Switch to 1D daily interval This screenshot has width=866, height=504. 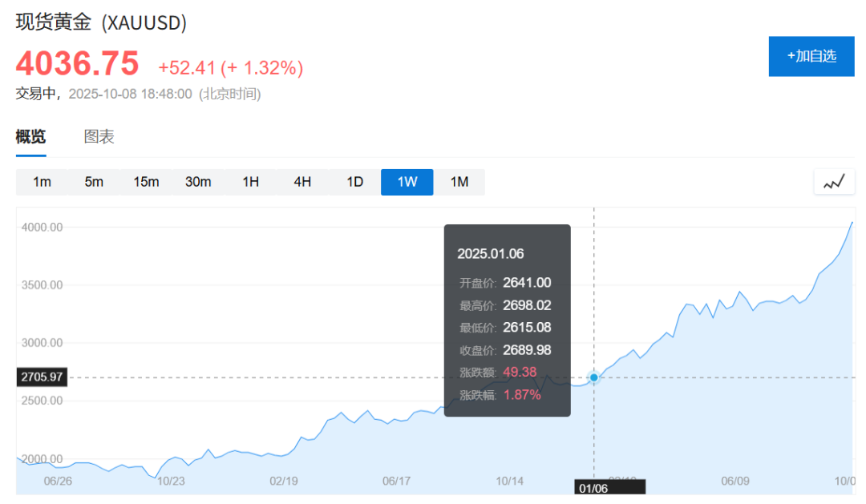pyautogui.click(x=354, y=182)
